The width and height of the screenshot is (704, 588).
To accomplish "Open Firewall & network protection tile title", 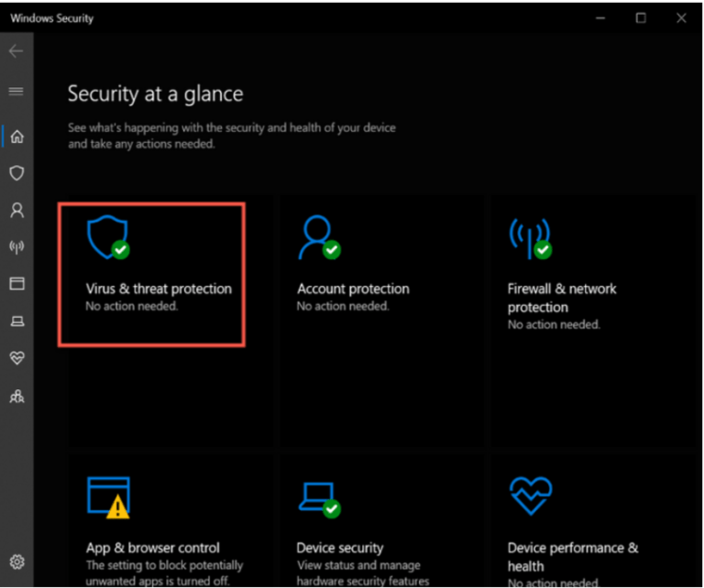I will (562, 298).
